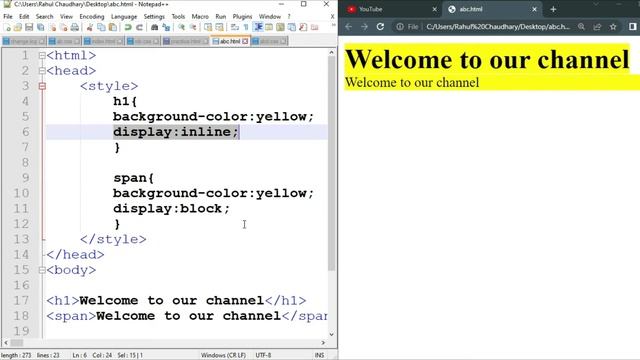Collapse the html fold marker on line 1
640x360 pixels.
coord(42,56)
